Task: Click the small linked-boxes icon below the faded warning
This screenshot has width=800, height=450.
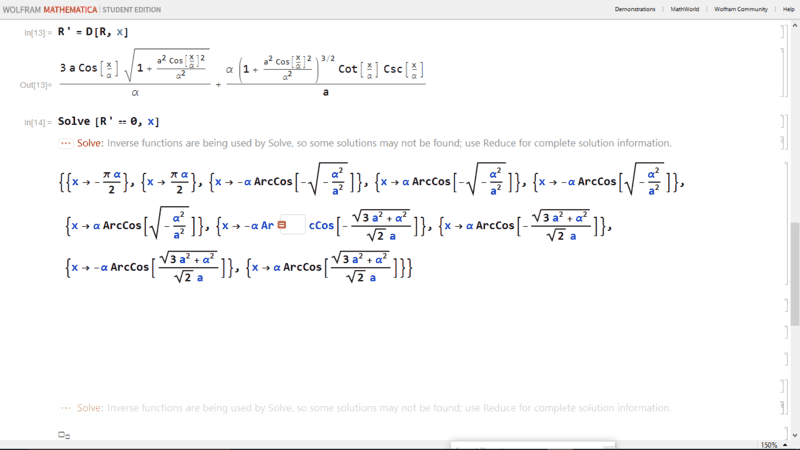Action: 64,435
